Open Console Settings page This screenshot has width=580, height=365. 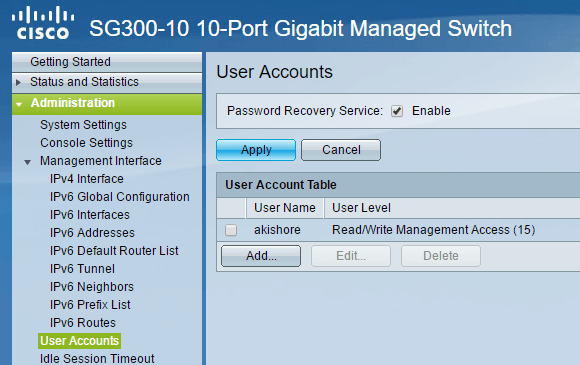pyautogui.click(x=86, y=143)
